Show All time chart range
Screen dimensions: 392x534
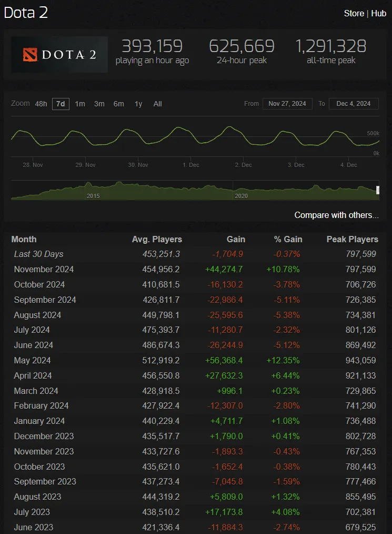tap(157, 104)
